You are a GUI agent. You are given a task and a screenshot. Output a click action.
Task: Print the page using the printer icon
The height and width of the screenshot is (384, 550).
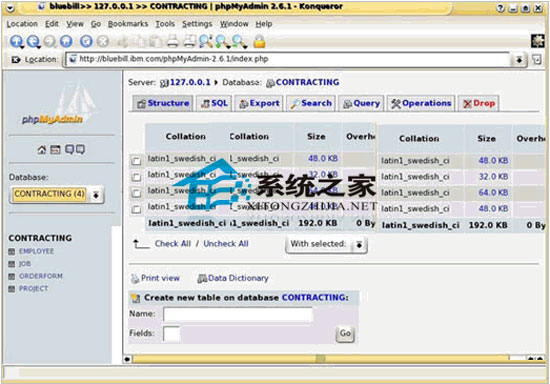tap(173, 41)
